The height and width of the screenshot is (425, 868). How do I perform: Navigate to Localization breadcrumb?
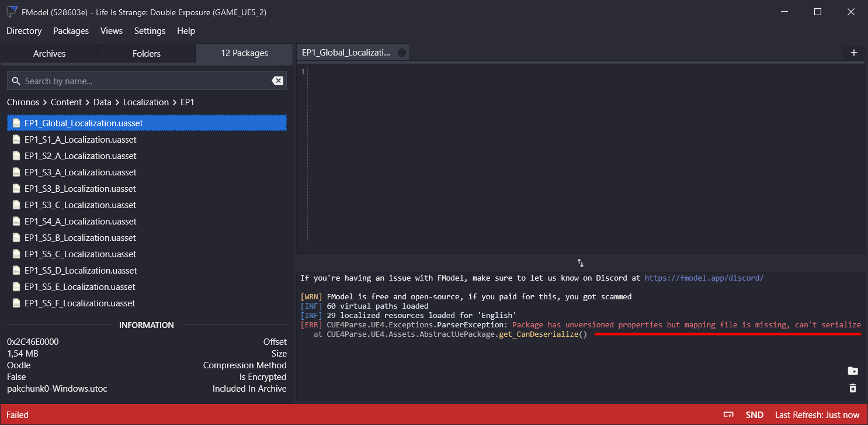(x=146, y=102)
